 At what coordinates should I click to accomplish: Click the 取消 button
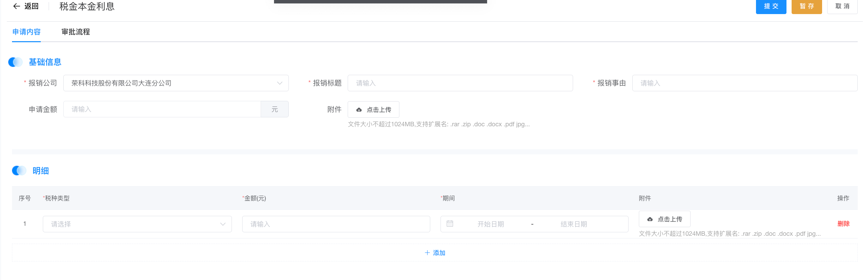coord(842,6)
